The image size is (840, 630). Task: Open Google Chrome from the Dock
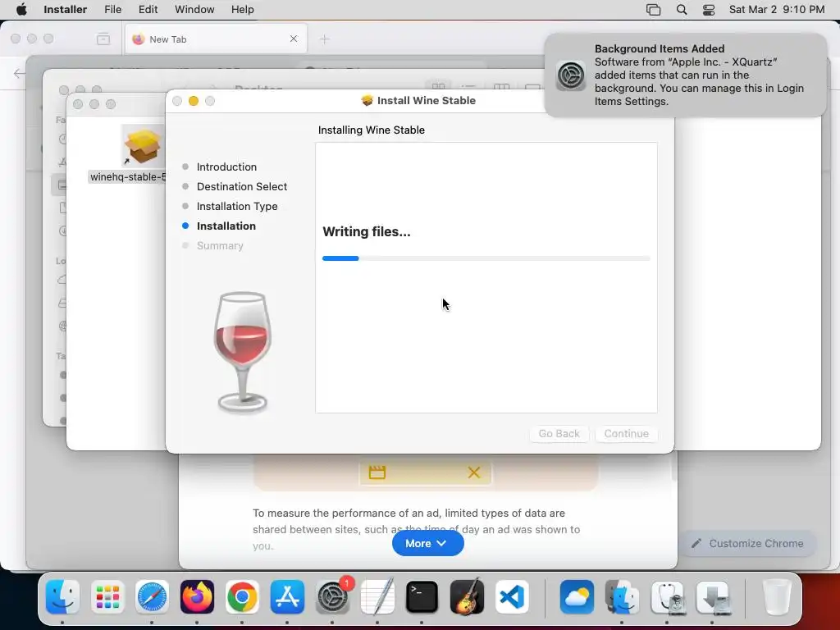point(242,597)
